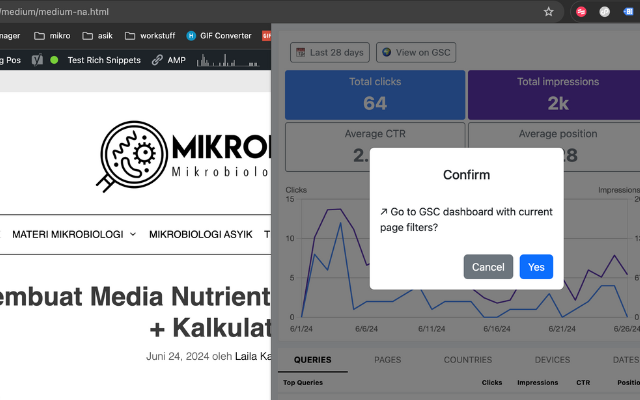Click the Impressions column header
Viewport: 640px width, 400px height.
(x=538, y=382)
